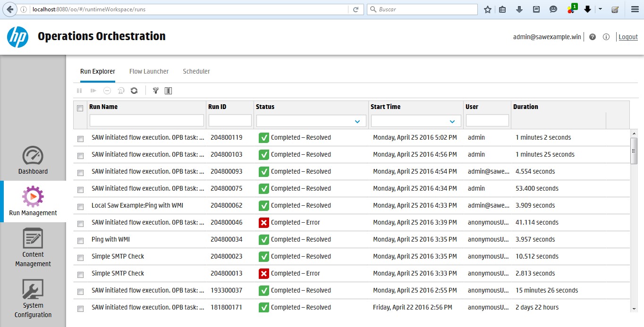Reload the page using browser reload button

click(356, 9)
